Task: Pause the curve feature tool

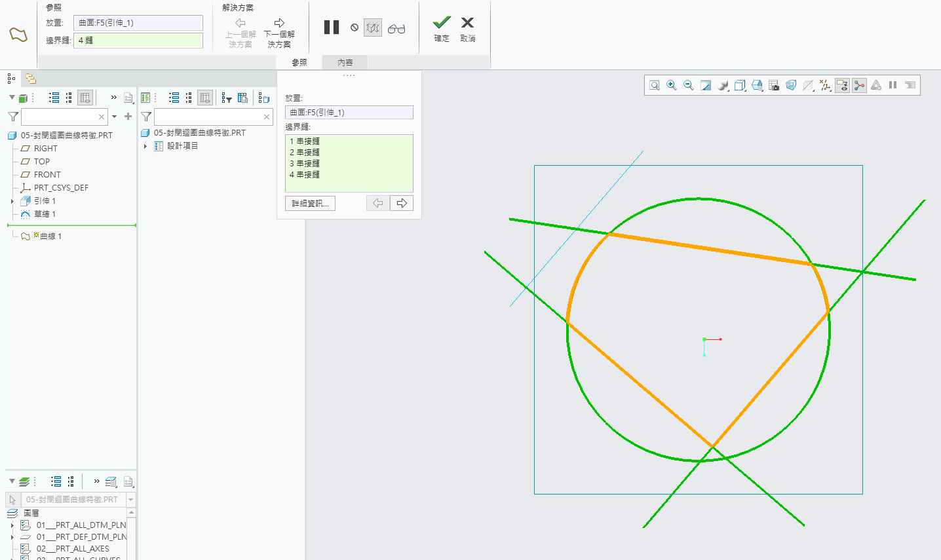Action: 332,28
